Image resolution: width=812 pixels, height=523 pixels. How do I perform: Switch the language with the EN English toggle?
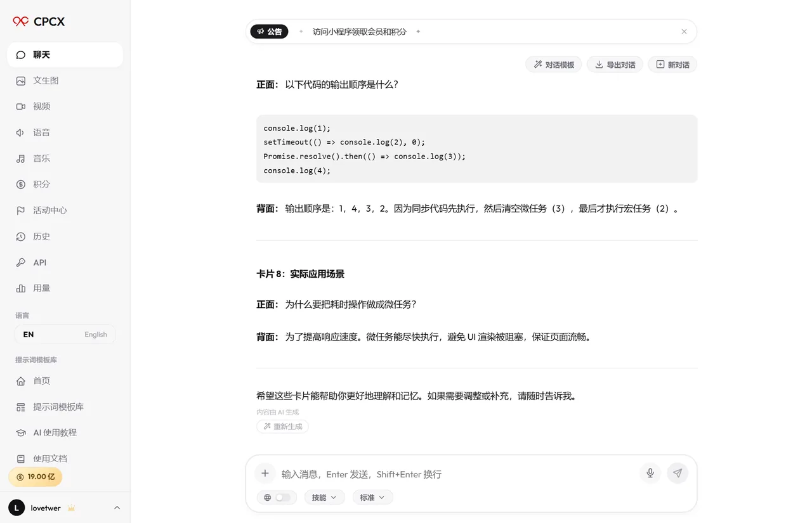coord(65,334)
